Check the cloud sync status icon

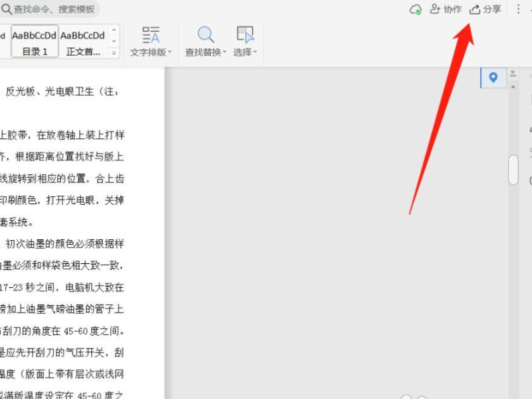click(415, 9)
